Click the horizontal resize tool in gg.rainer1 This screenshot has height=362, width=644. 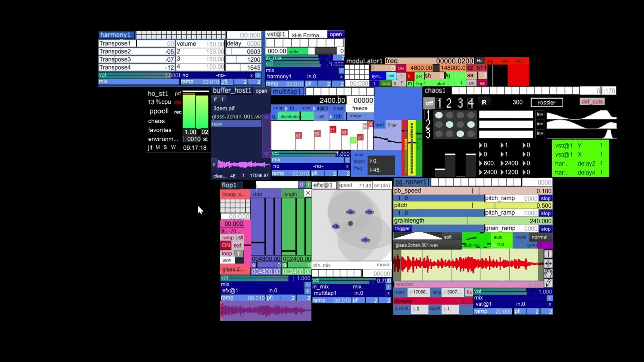548,264
